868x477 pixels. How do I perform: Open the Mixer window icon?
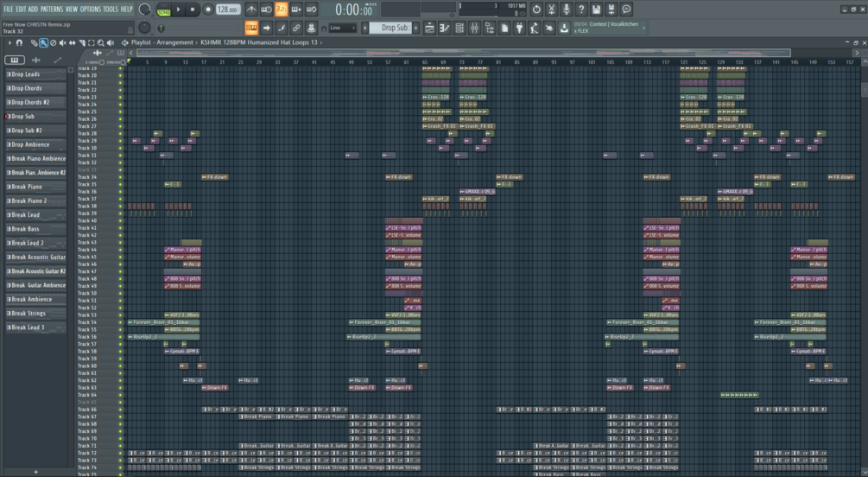pyautogui.click(x=474, y=28)
